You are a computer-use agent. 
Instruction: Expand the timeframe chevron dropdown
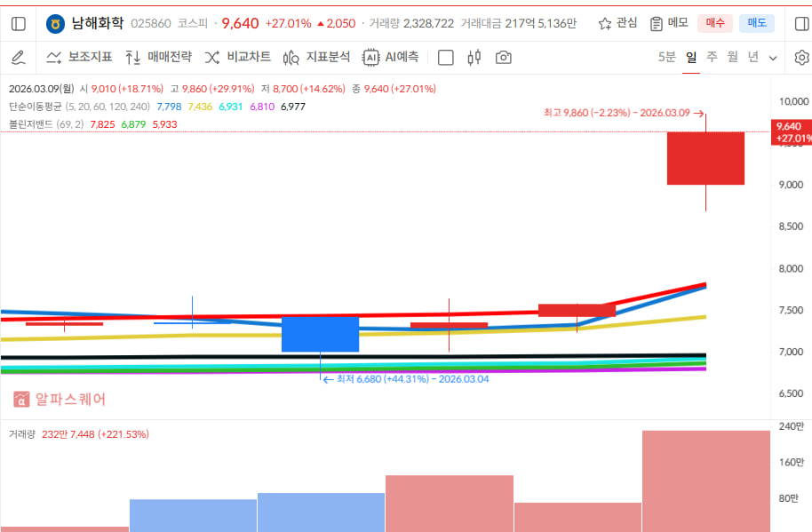tap(773, 58)
